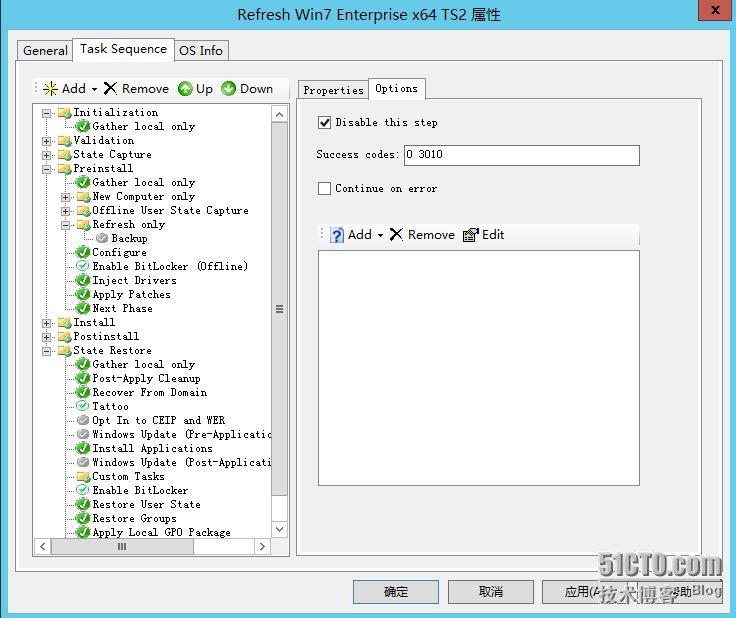This screenshot has width=736, height=618.
Task: Click the Windows Update (Pre-Application) disabled icon
Action: 83,434
